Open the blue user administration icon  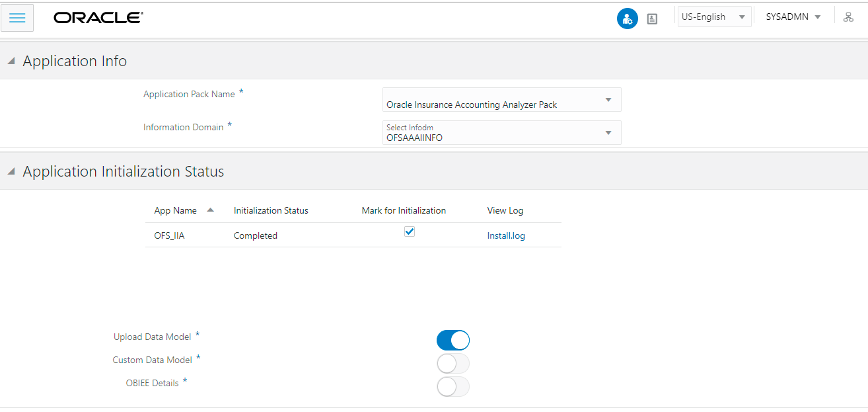[x=627, y=19]
